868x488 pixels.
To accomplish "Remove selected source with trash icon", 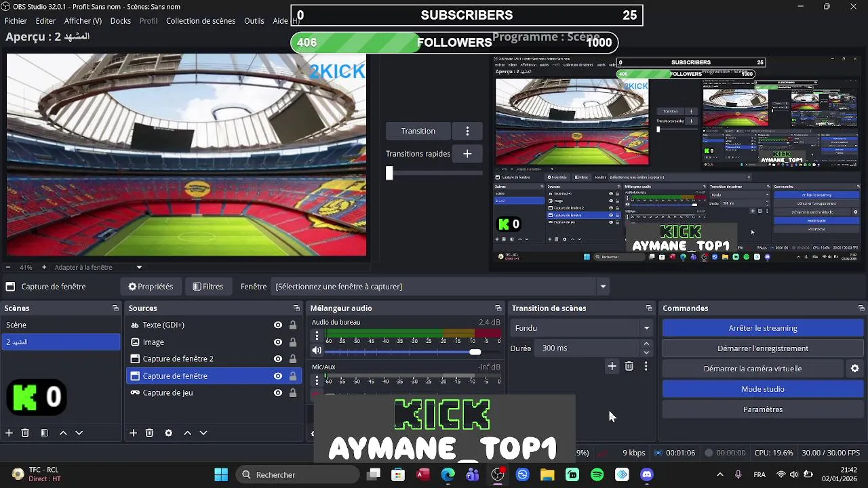I will coord(149,433).
